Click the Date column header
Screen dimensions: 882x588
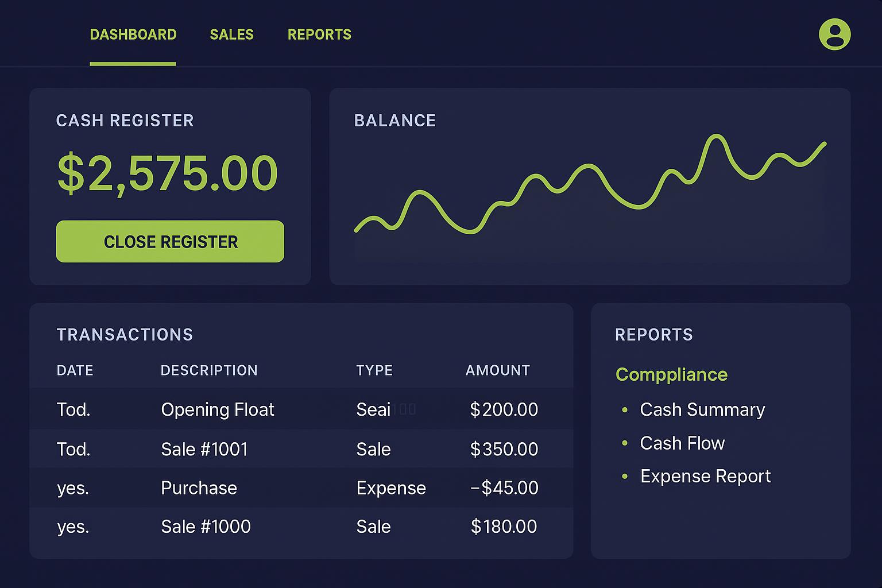(75, 370)
